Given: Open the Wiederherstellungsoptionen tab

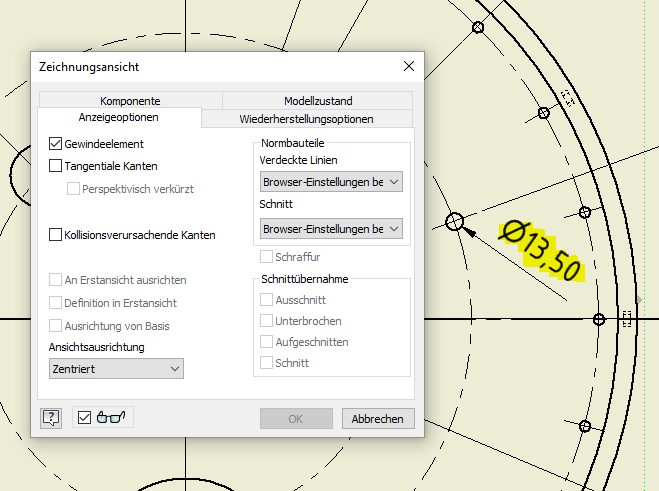Looking at the screenshot, I should pyautogui.click(x=307, y=119).
